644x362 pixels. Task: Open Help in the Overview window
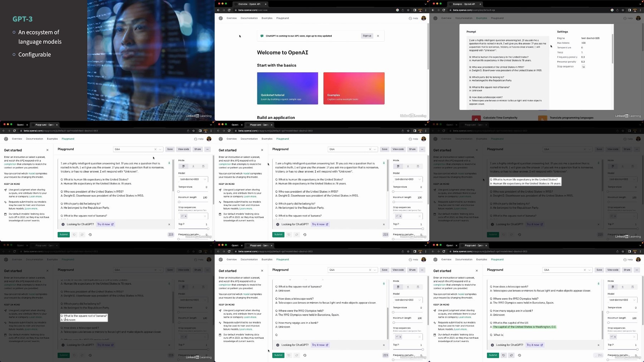413,18
